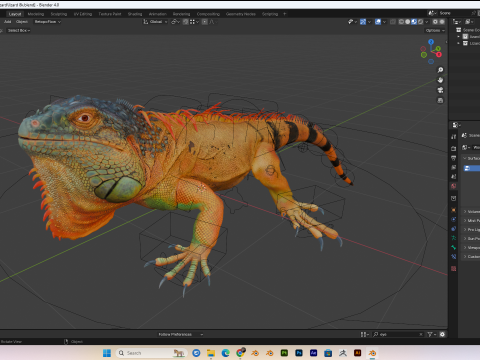Screen dimensions: 480x360
Task: Switch to the UV Editing workspace tab
Action: point(83,14)
